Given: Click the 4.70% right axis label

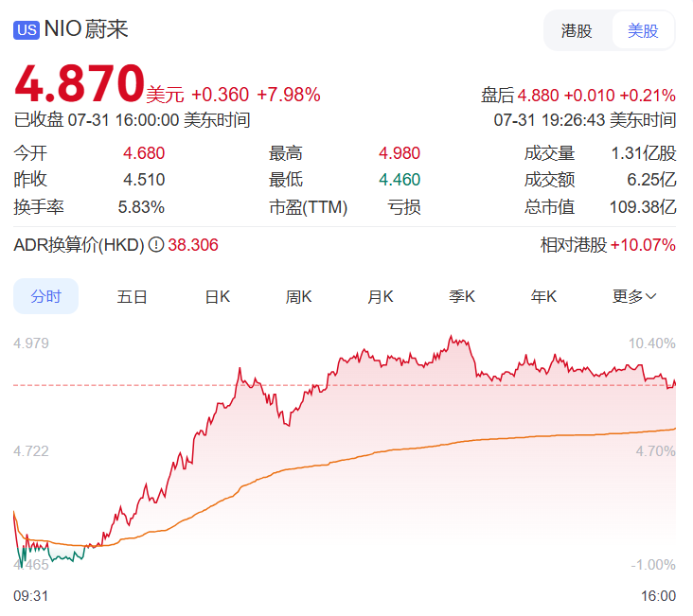Looking at the screenshot, I should [655, 451].
